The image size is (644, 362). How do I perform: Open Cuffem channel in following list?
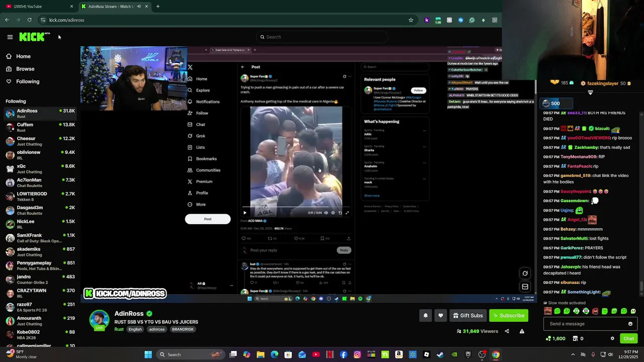[40, 127]
